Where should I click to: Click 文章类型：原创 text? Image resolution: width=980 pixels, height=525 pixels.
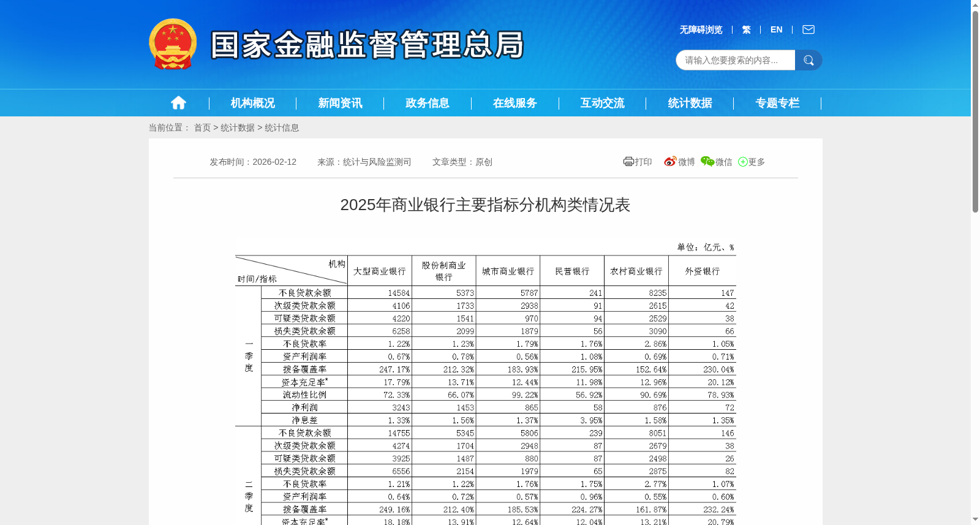(x=462, y=162)
